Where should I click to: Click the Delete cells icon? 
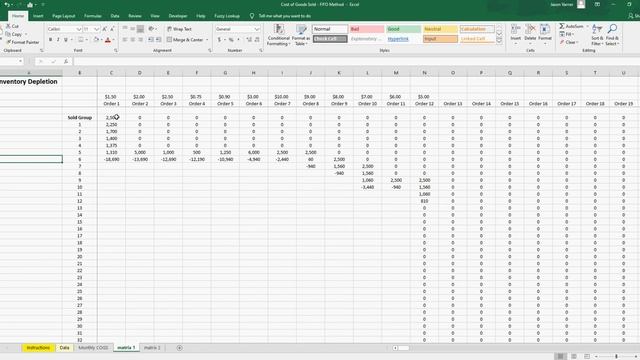point(530,29)
